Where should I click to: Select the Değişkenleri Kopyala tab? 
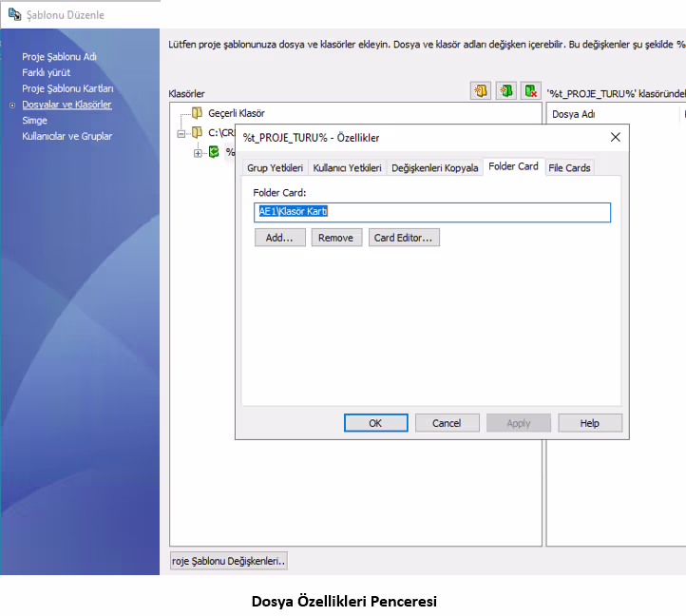pyautogui.click(x=434, y=167)
